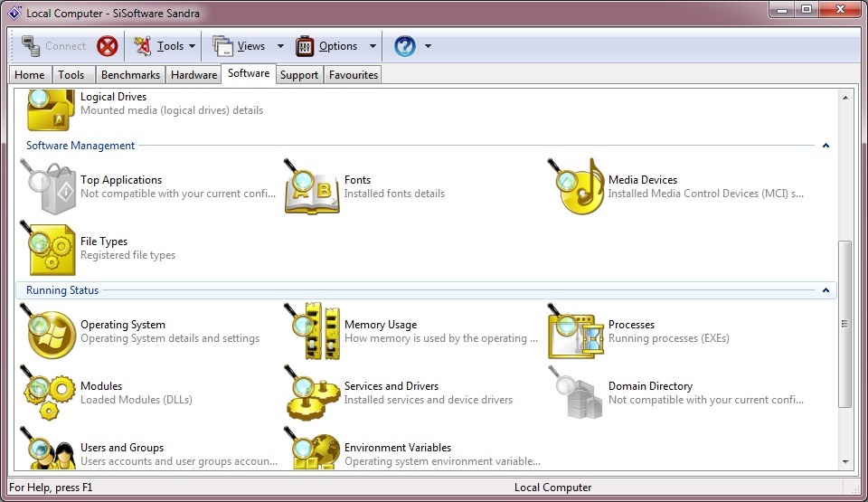
Task: Click the Connect toolbar label
Action: pyautogui.click(x=65, y=46)
